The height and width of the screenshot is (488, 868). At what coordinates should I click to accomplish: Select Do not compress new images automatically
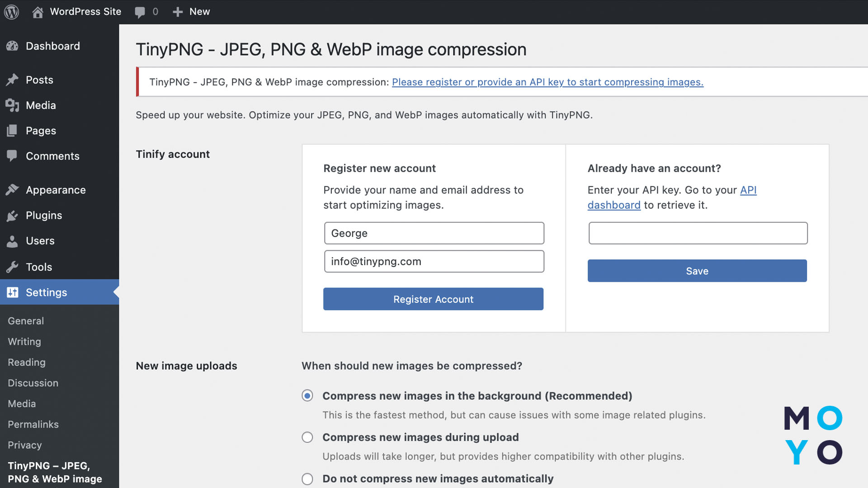pyautogui.click(x=307, y=479)
